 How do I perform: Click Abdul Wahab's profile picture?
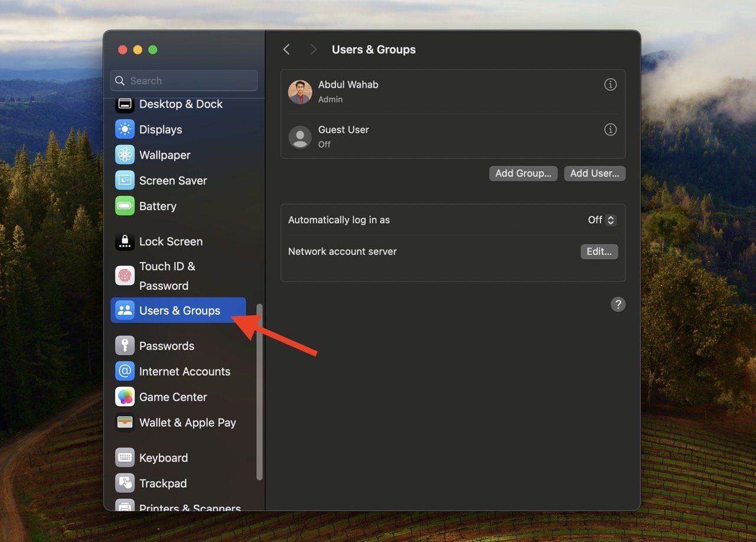[x=300, y=92]
